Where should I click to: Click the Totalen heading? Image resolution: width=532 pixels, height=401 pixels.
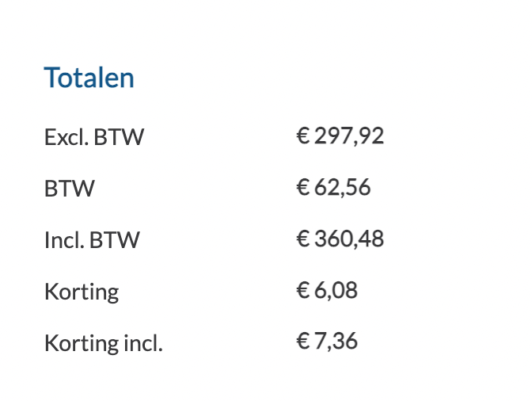tap(89, 78)
